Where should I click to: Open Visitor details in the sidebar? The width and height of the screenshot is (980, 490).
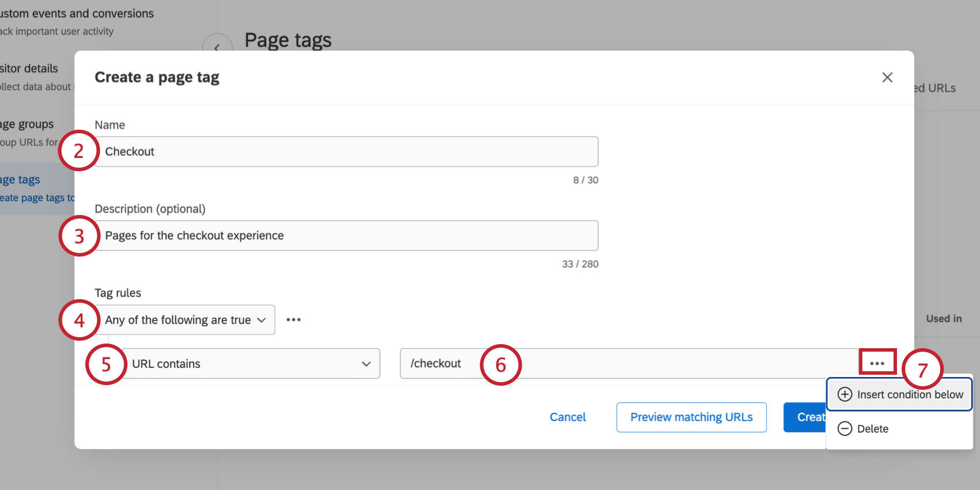pyautogui.click(x=29, y=69)
